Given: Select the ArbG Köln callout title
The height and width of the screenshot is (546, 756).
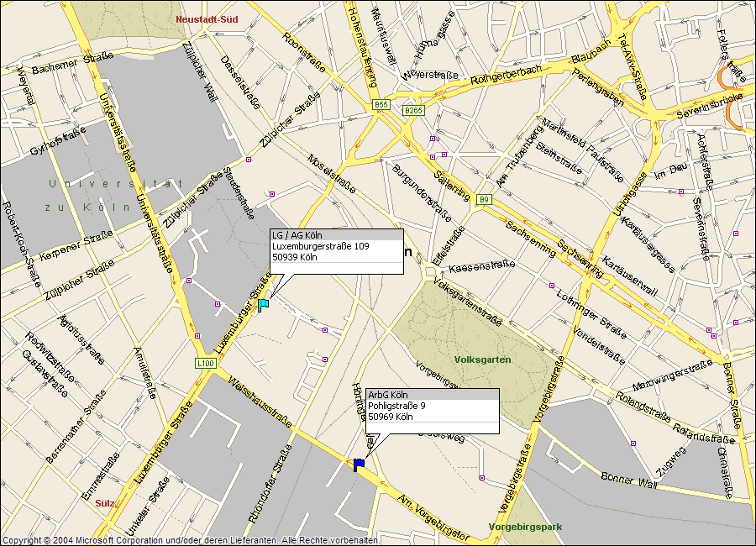Looking at the screenshot, I should pos(388,395).
